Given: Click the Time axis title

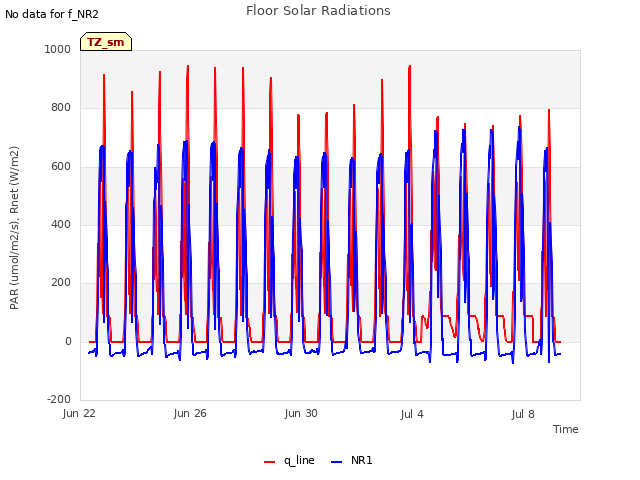Looking at the screenshot, I should pyautogui.click(x=566, y=429).
